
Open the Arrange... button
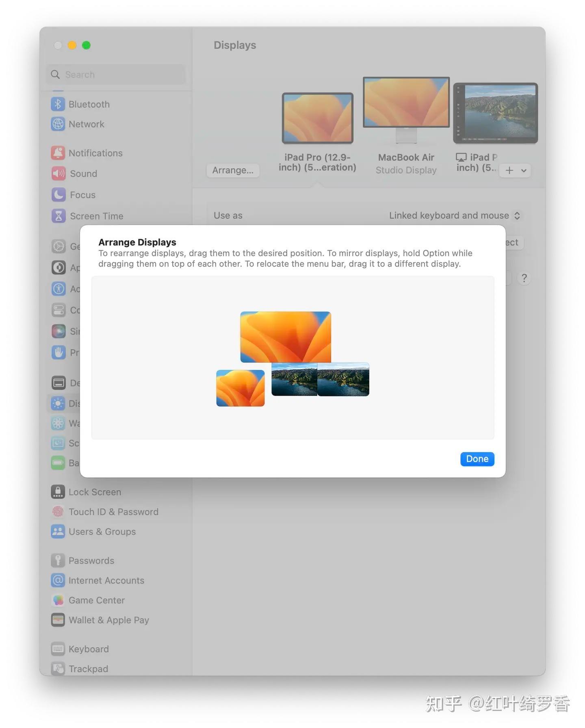coord(233,170)
